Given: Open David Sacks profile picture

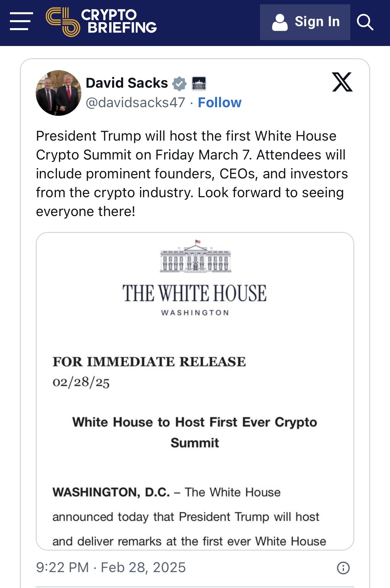Looking at the screenshot, I should [59, 93].
